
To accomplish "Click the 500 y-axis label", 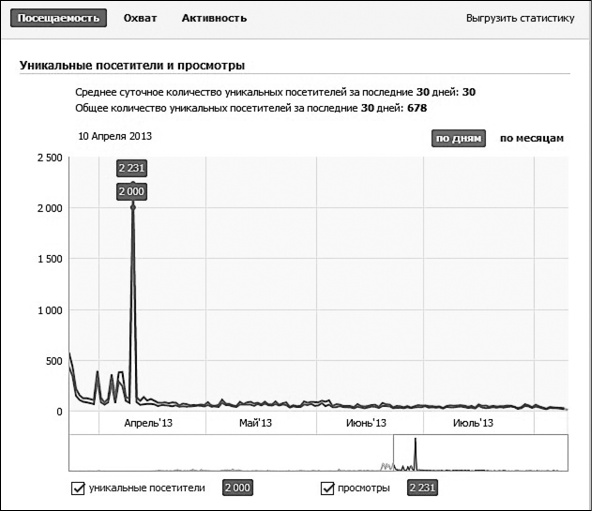I will click(54, 361).
